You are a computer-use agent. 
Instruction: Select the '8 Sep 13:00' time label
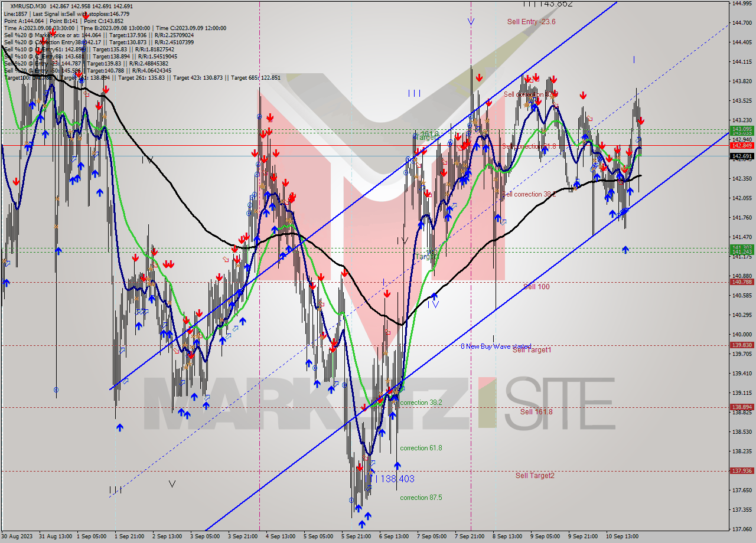click(x=507, y=537)
